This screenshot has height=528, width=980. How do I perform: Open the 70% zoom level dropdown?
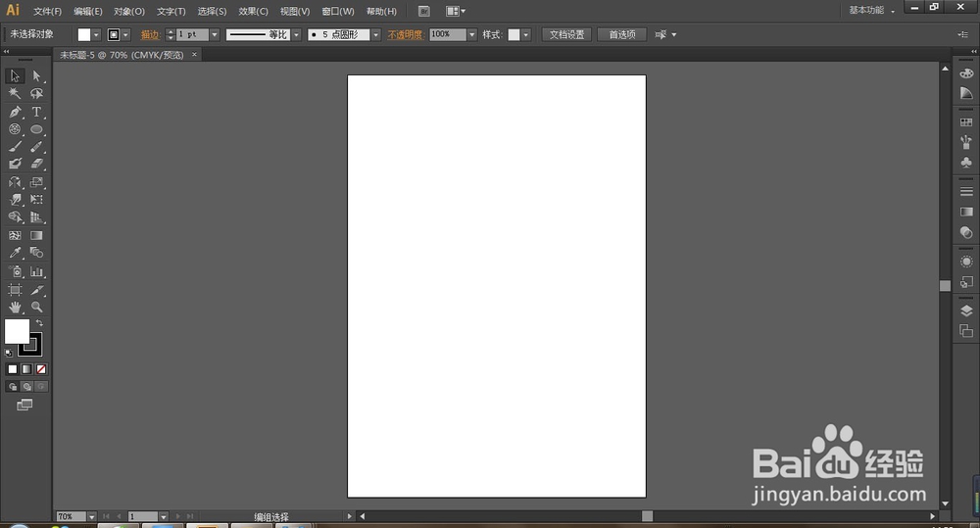(x=92, y=517)
